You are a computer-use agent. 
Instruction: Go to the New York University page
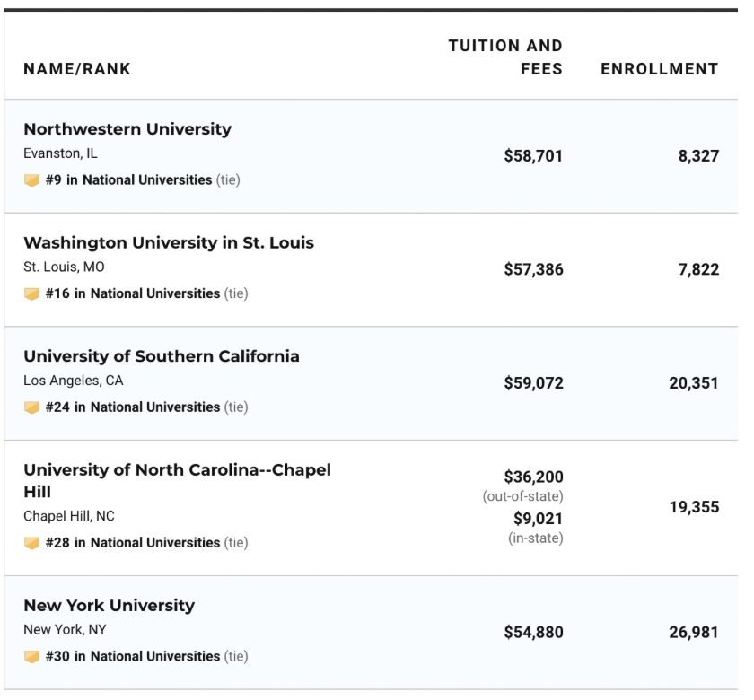point(109,606)
